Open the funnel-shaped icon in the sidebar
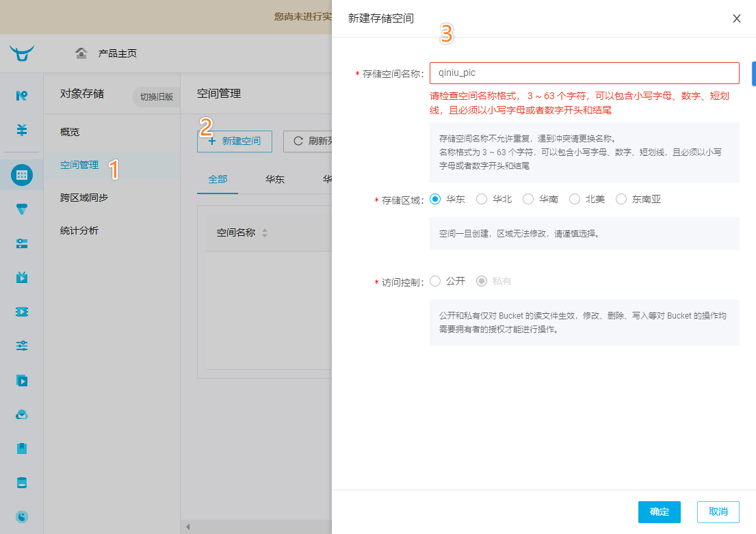Screen dimensions: 756x534 (x=22, y=209)
